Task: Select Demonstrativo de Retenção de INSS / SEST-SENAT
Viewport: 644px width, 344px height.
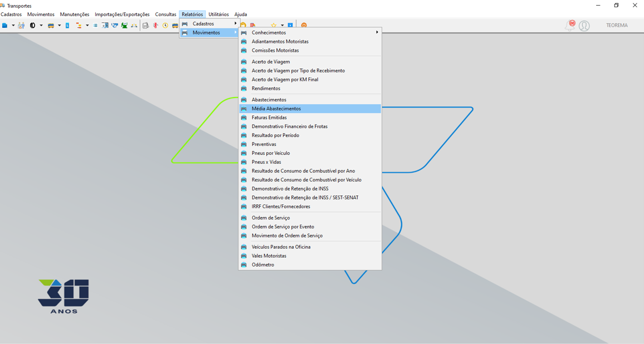Action: pyautogui.click(x=310, y=198)
